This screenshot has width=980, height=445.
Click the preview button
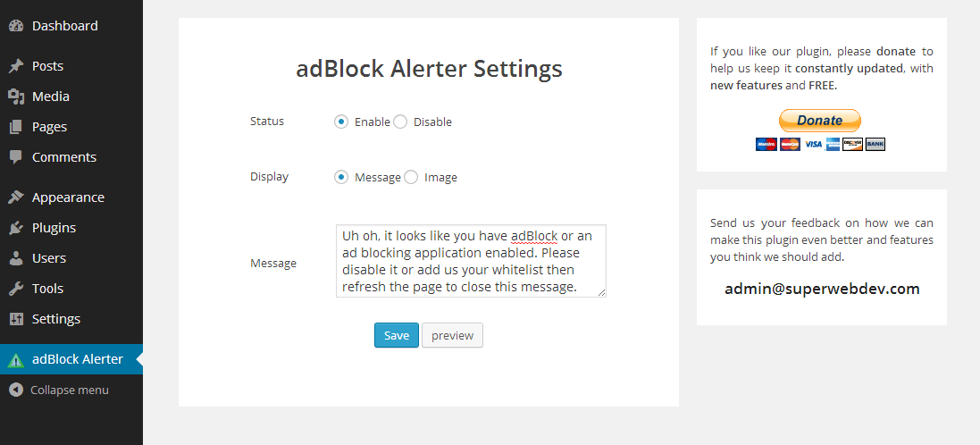coord(452,335)
